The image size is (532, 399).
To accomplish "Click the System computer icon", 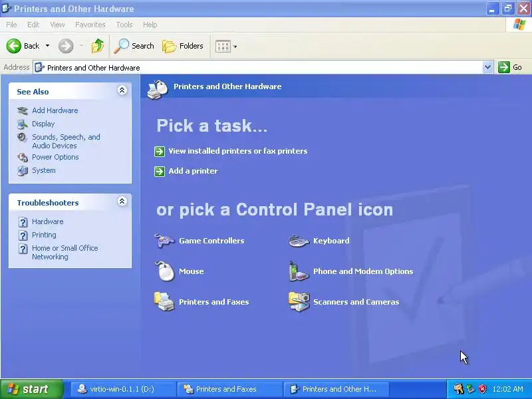I will click(23, 171).
